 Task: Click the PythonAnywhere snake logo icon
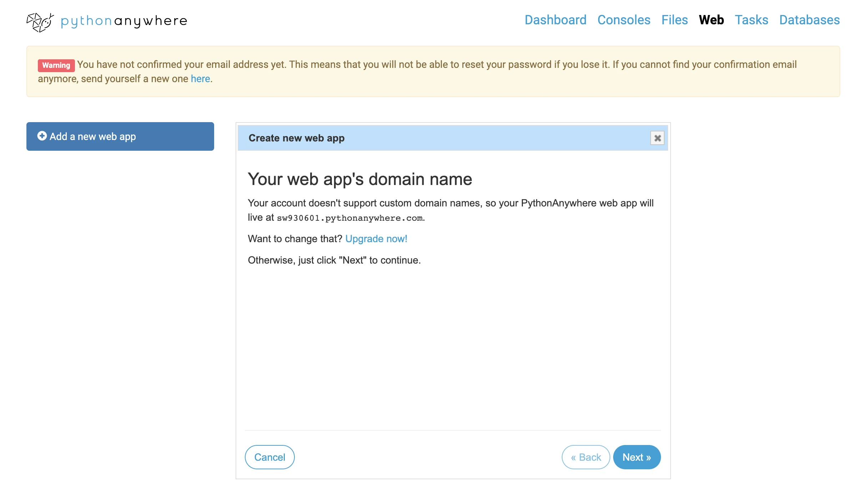40,22
